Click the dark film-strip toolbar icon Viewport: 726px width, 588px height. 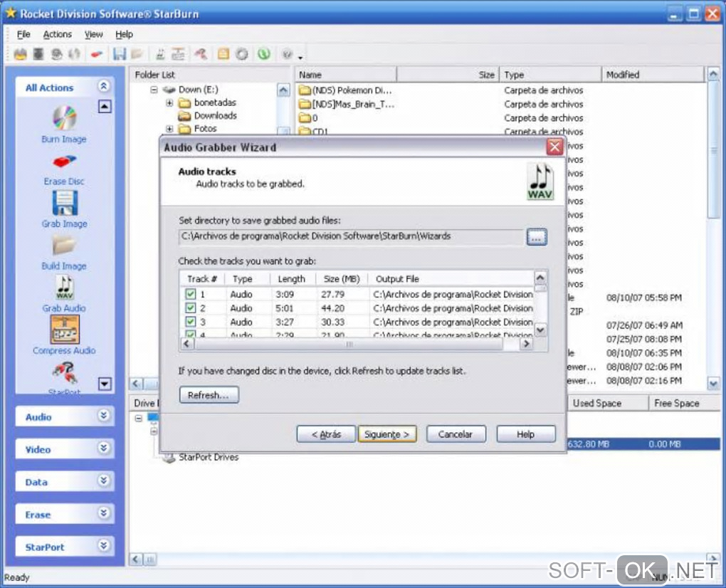pyautogui.click(x=38, y=54)
